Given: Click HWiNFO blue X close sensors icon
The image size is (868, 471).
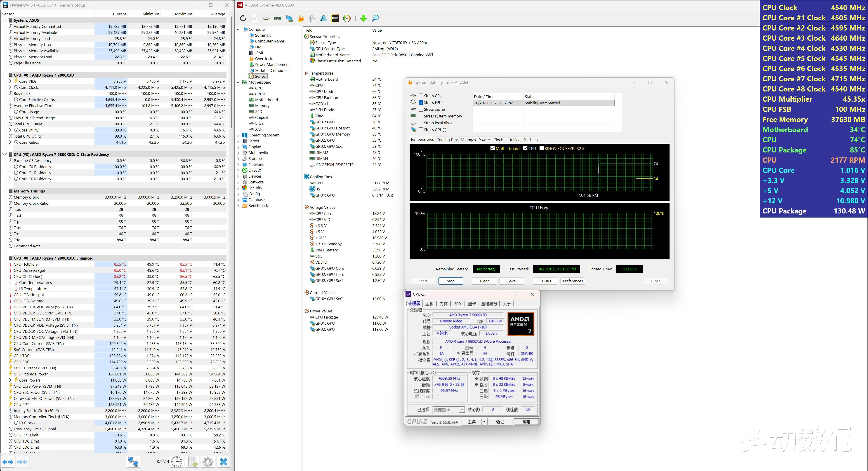Looking at the screenshot, I should [x=223, y=462].
